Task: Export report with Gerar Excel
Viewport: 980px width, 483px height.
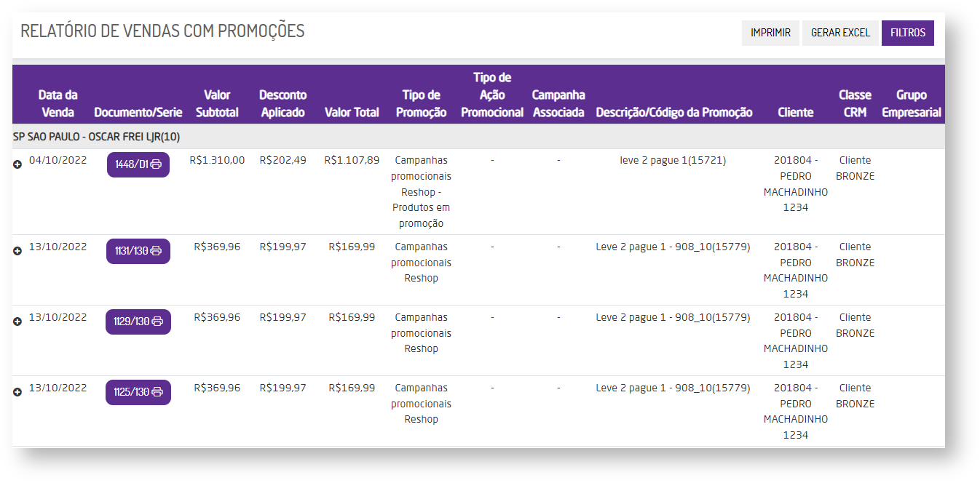Action: pyautogui.click(x=840, y=33)
